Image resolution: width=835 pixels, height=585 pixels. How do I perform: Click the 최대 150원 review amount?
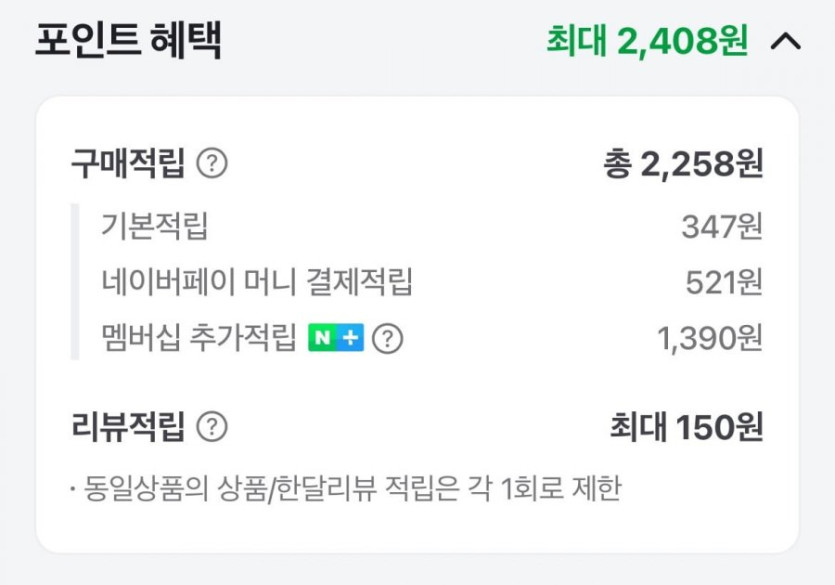point(686,428)
